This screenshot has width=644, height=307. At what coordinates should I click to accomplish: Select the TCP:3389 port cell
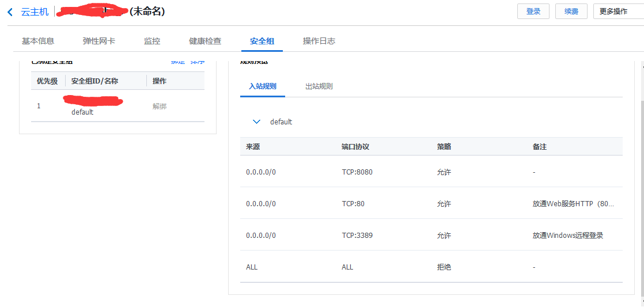(357, 236)
